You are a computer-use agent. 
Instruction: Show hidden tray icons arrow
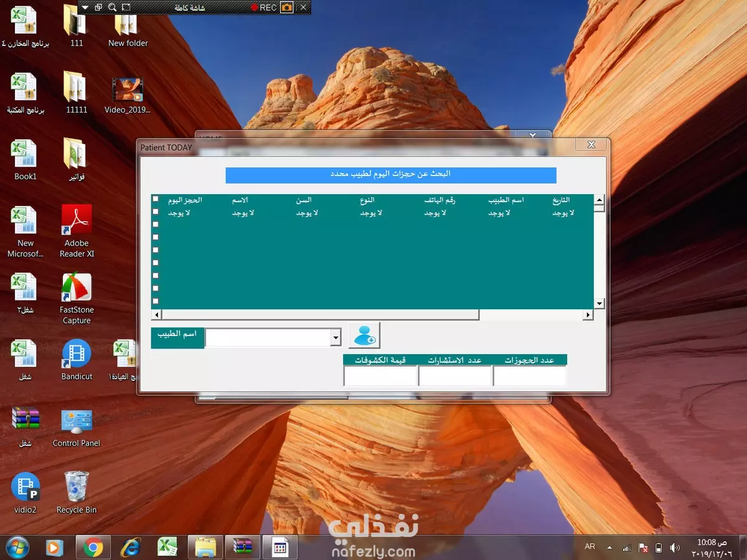pos(609,548)
